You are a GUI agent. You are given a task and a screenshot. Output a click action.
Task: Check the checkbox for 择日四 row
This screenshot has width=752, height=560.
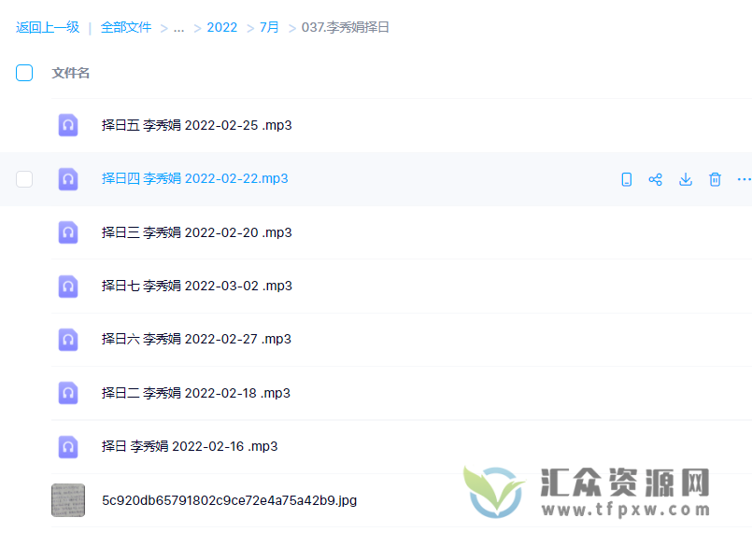pos(23,179)
